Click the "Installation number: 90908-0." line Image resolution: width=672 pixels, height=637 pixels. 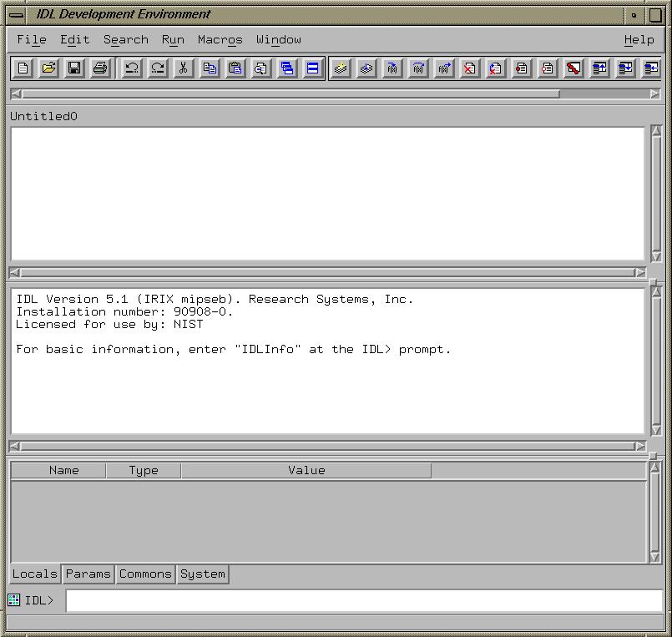124,311
